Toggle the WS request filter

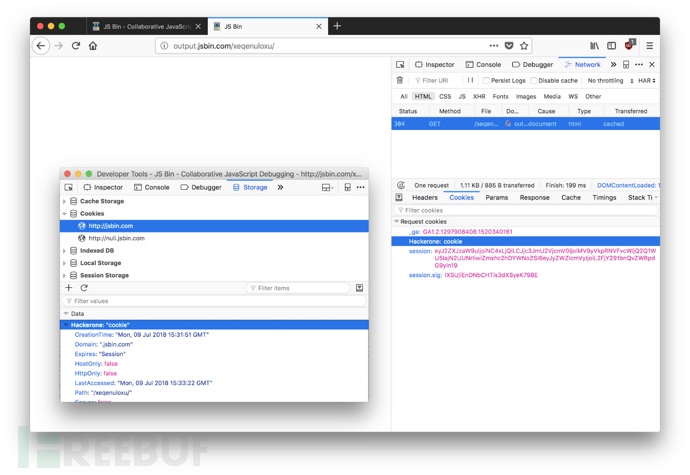coord(573,96)
